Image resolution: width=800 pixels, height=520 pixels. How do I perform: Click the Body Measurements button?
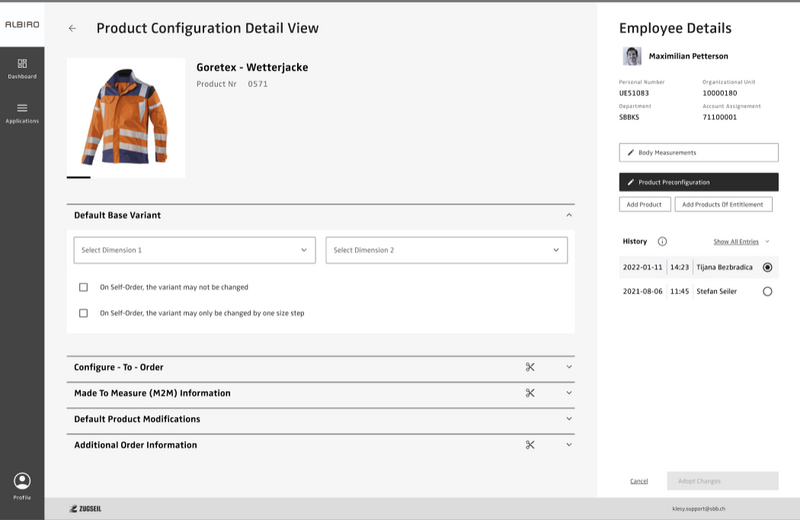(x=698, y=152)
